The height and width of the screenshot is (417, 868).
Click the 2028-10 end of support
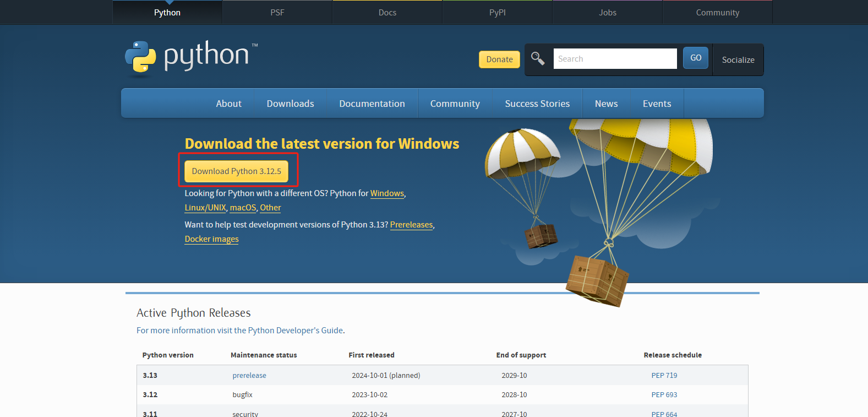point(514,395)
